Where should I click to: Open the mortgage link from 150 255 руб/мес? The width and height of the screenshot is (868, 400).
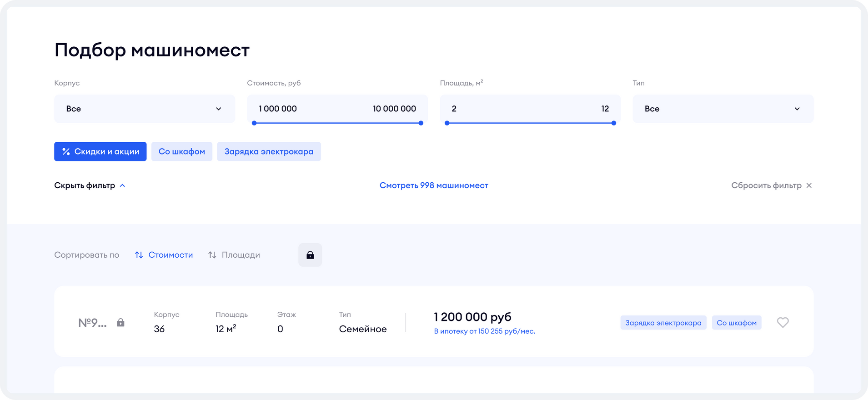pyautogui.click(x=484, y=331)
